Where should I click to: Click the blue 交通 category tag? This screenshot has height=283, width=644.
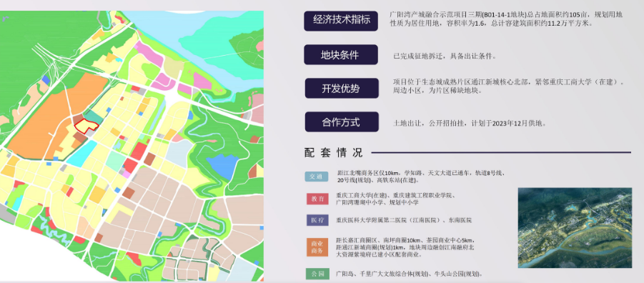316,177
